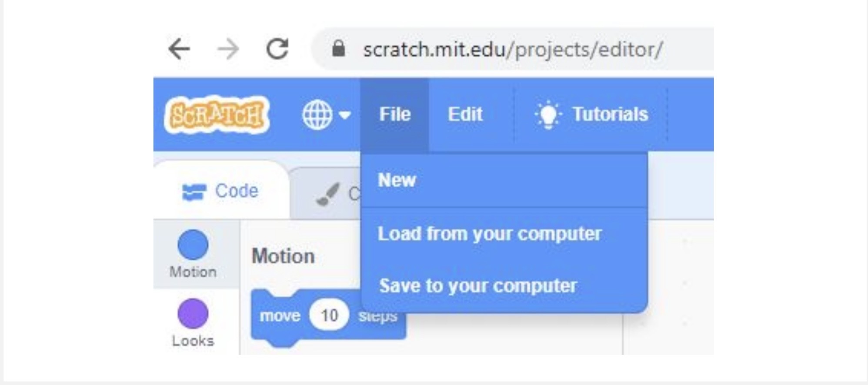Click the browser forward arrow

[228, 49]
